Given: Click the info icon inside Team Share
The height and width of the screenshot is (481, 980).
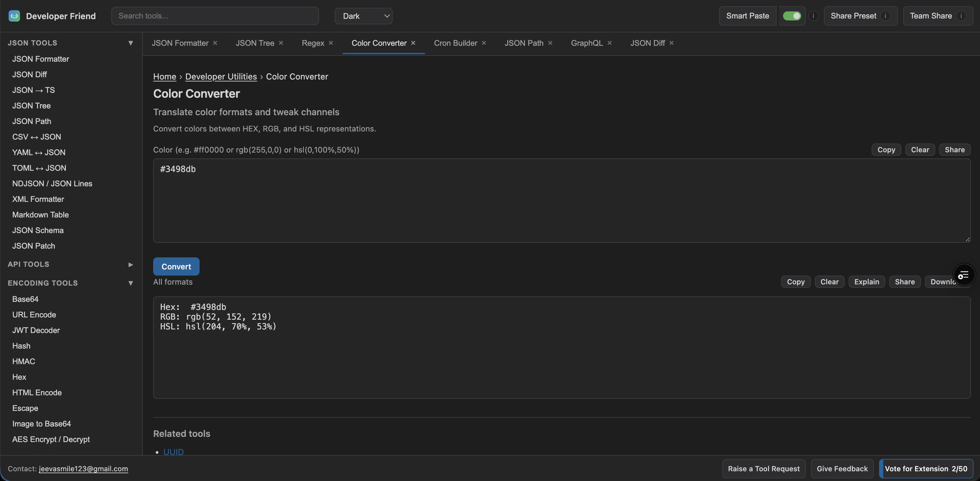Looking at the screenshot, I should (x=961, y=16).
